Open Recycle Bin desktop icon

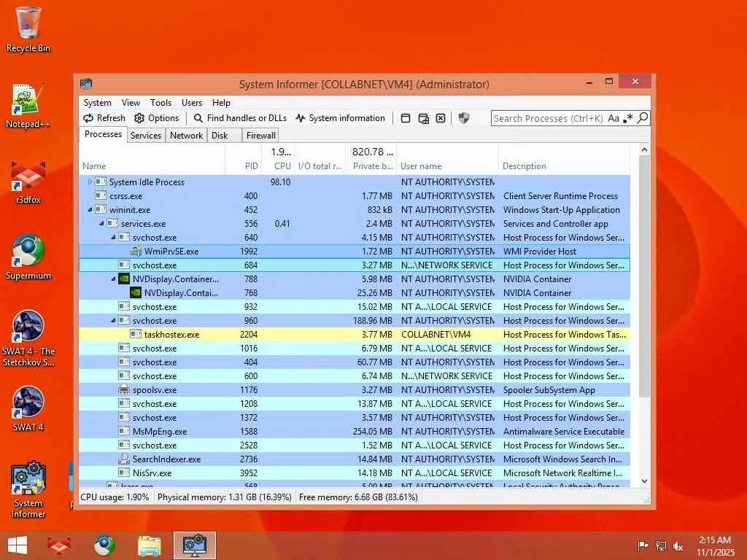(x=28, y=29)
